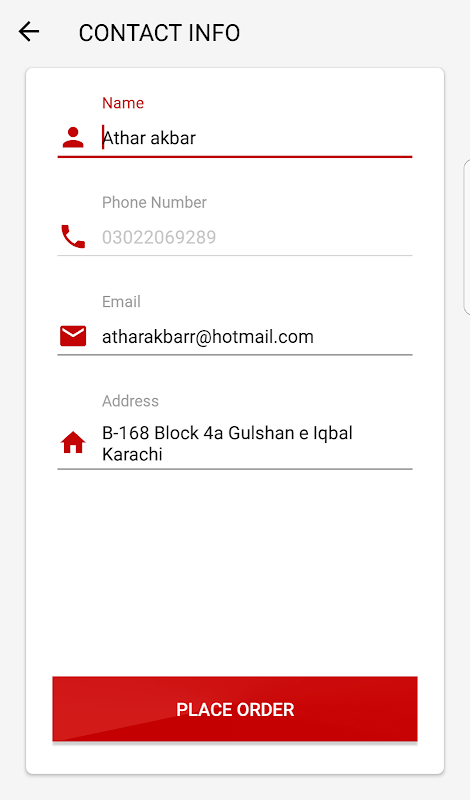Focus the Address field with B-168 Block
Image resolution: width=470 pixels, height=800 pixels.
[x=257, y=443]
